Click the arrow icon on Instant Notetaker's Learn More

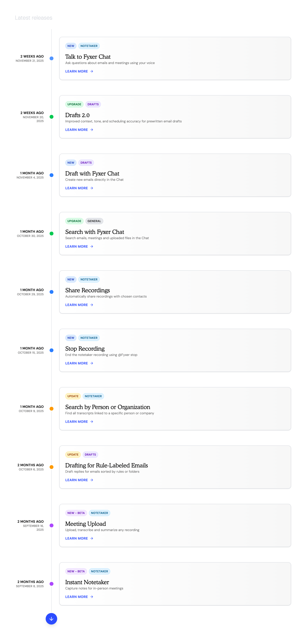pyautogui.click(x=92, y=597)
